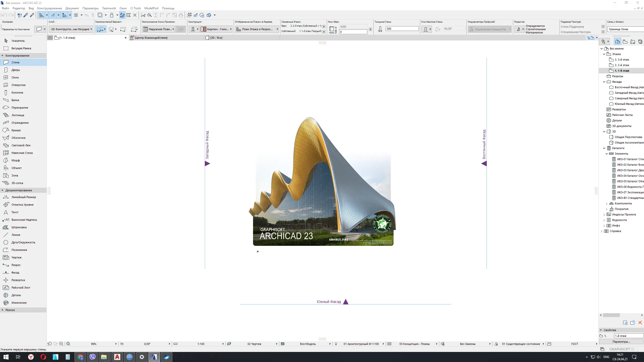Click the Undo arrow in toolbar
This screenshot has width=644, height=362.
pyautogui.click(x=5, y=15)
